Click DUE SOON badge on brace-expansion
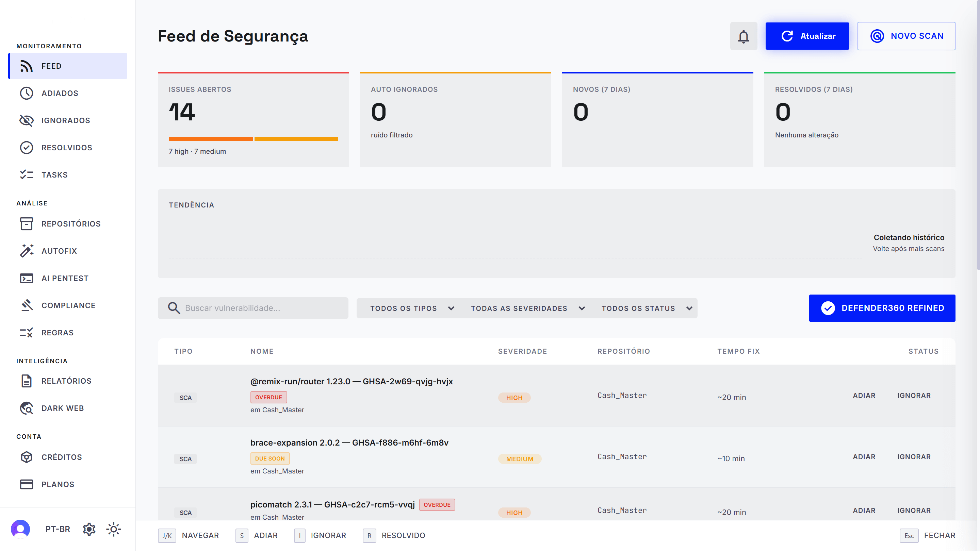Viewport: 980px width, 551px height. [270, 458]
